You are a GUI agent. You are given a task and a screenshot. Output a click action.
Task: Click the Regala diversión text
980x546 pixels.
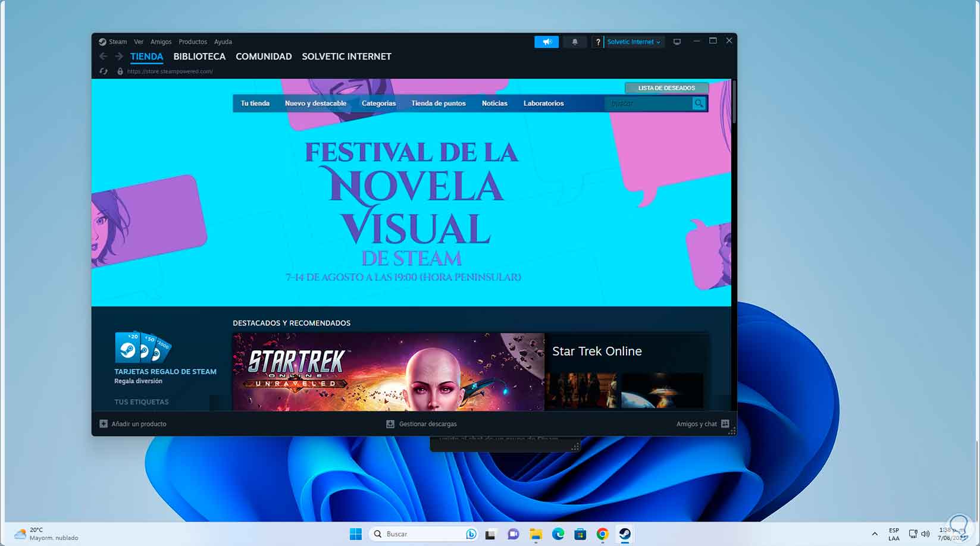(x=138, y=381)
